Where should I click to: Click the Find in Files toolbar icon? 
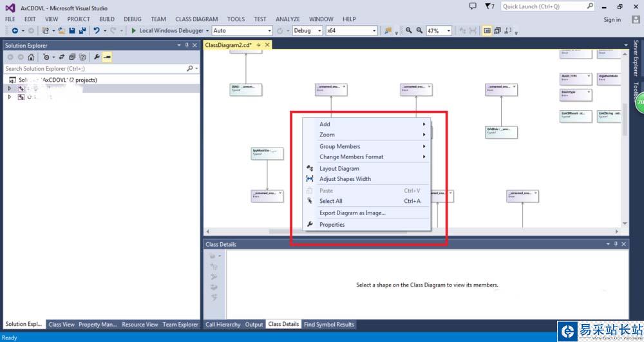tap(388, 31)
